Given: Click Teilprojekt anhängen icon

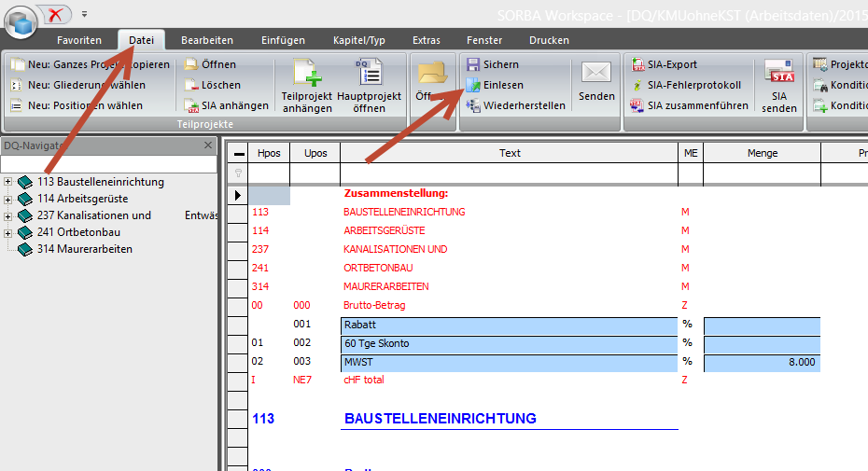Looking at the screenshot, I should [x=306, y=73].
